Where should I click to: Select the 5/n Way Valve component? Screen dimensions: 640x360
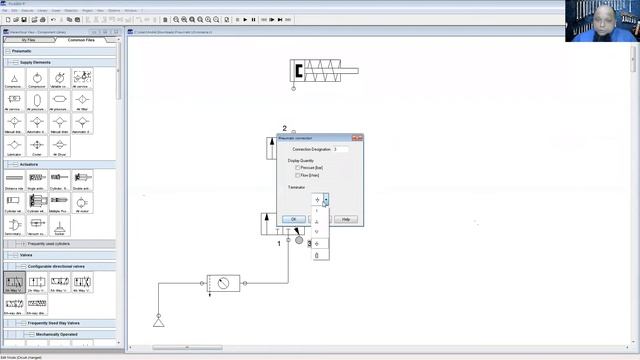point(60,282)
